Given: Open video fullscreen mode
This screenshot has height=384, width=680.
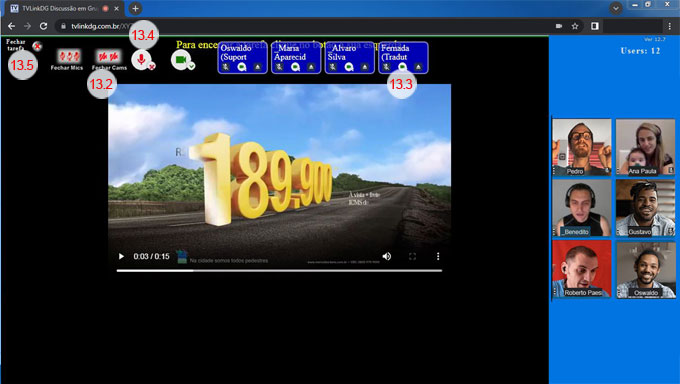Looking at the screenshot, I should coord(412,256).
